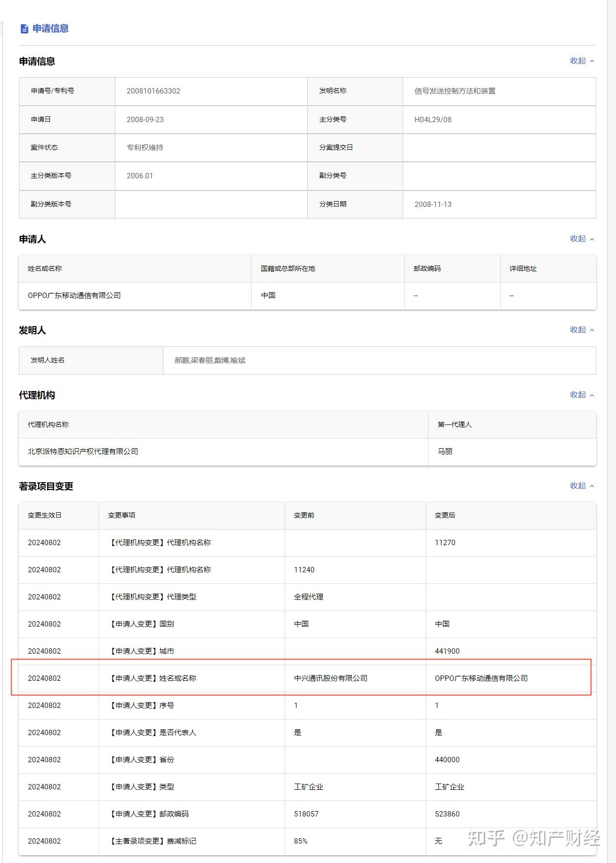Click the application date 2008-09-23
This screenshot has width=616, height=863.
pos(145,120)
